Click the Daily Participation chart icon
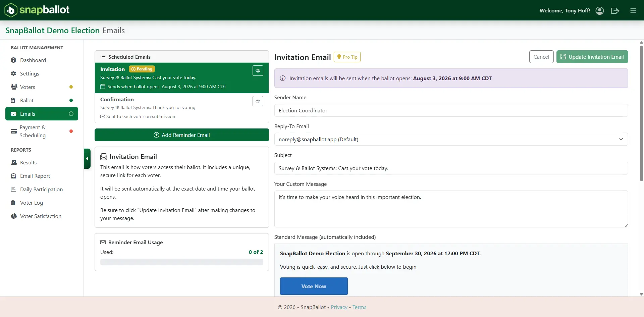 13,189
